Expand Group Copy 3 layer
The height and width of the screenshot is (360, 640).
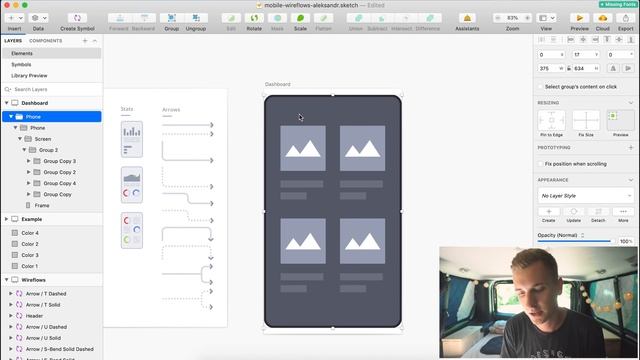(29, 161)
